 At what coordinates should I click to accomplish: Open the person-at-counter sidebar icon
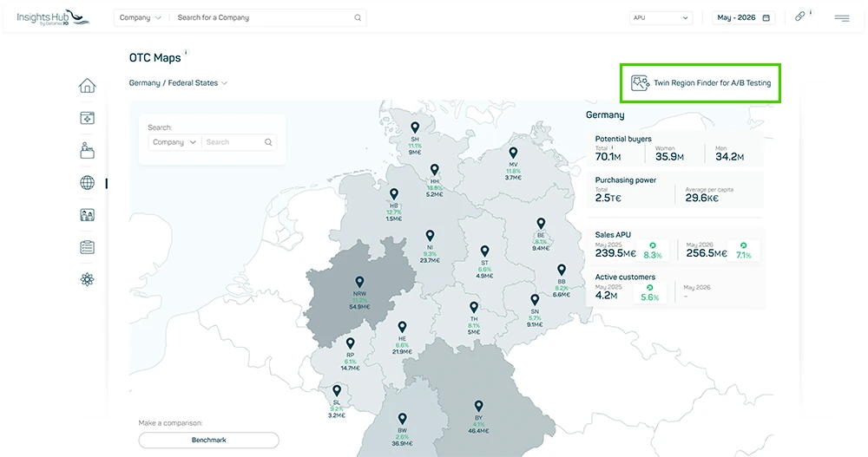[x=87, y=151]
